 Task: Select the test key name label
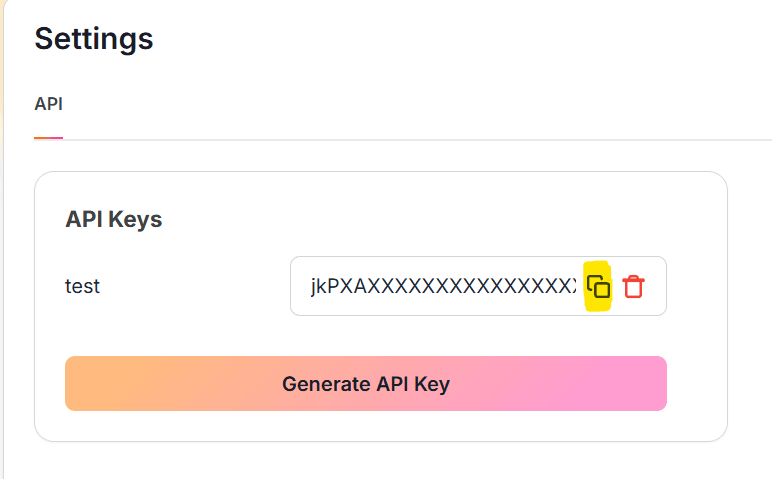[82, 286]
